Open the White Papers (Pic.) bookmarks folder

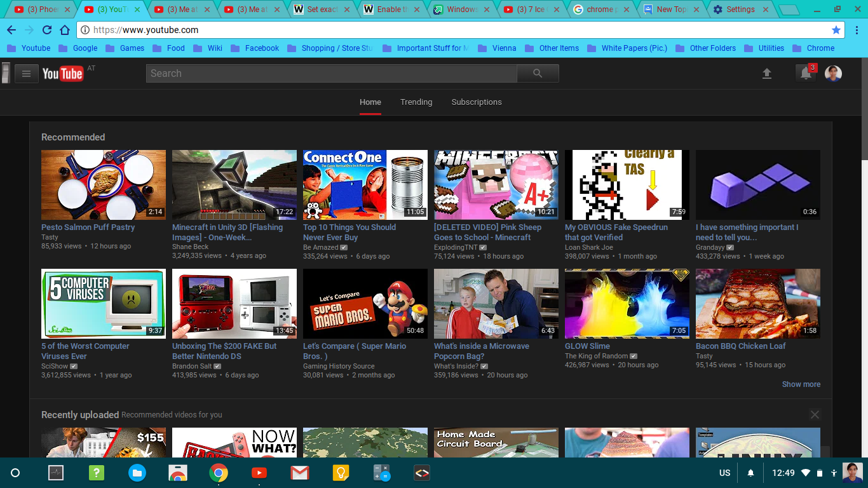626,48
